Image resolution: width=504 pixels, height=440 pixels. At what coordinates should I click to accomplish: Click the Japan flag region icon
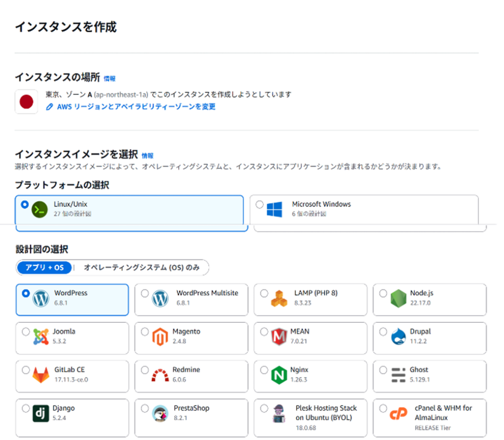(x=26, y=102)
